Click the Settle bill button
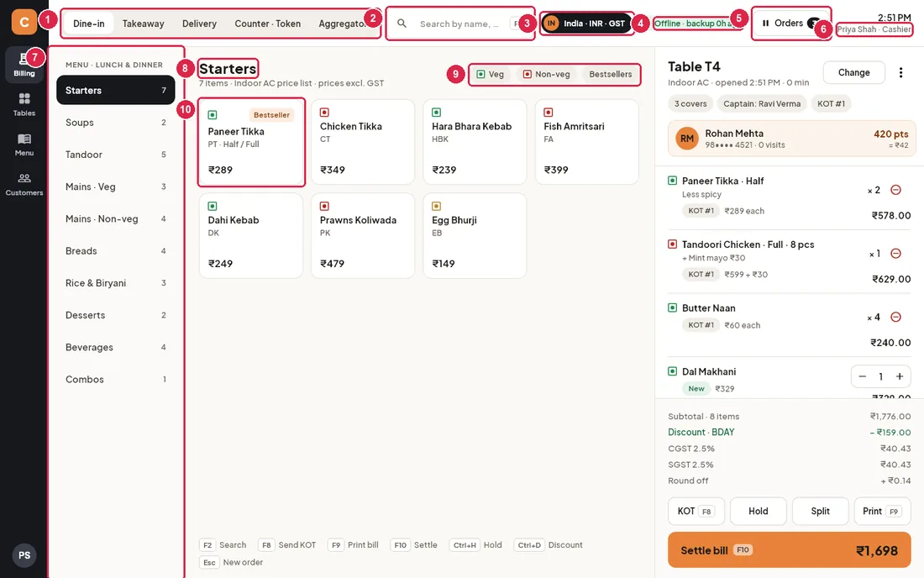The height and width of the screenshot is (578, 924). pyautogui.click(x=790, y=550)
